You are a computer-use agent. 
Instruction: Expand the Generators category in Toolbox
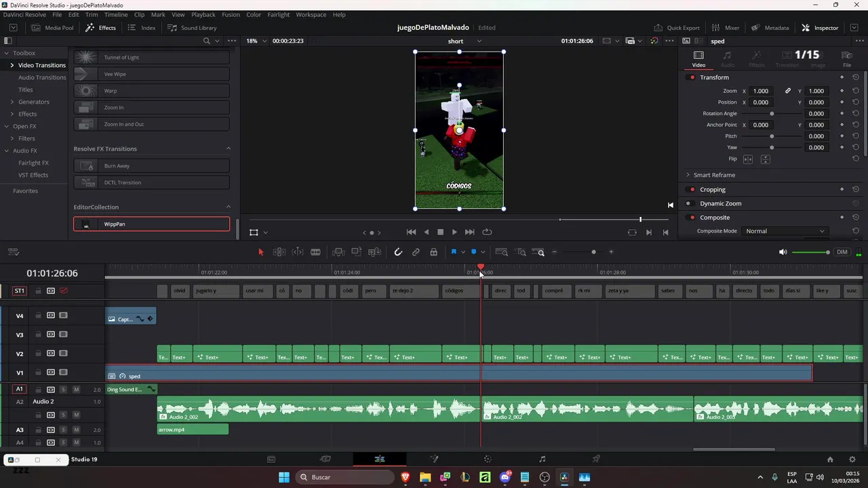point(12,102)
